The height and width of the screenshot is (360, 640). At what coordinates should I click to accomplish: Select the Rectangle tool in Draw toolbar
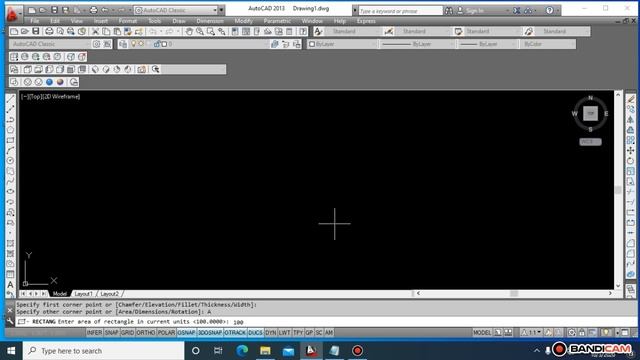11,140
